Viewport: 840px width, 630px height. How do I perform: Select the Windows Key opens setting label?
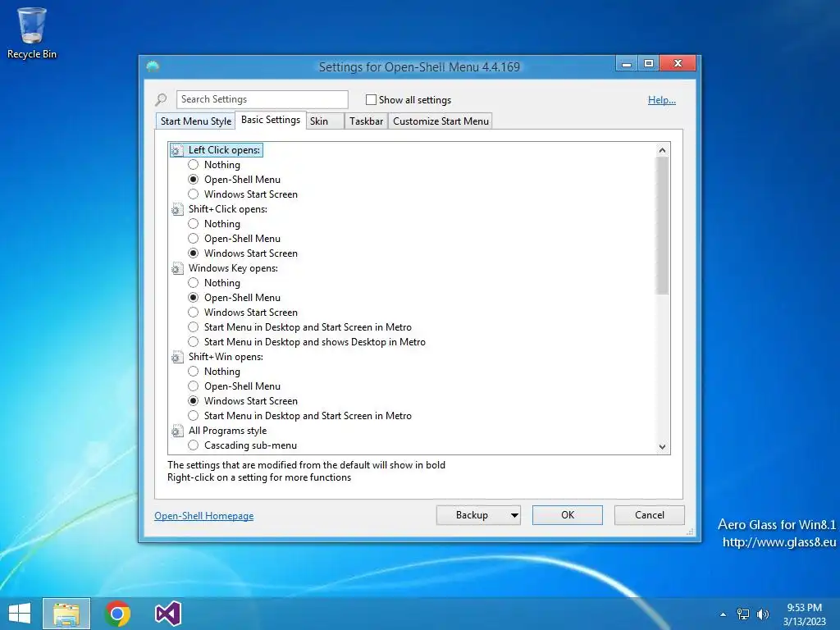(x=233, y=268)
